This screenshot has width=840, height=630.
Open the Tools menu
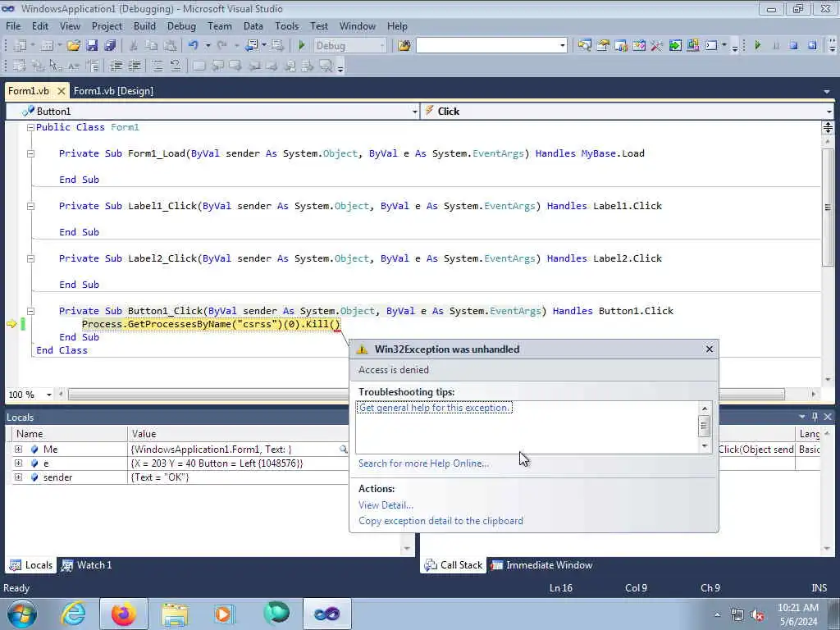tap(286, 26)
